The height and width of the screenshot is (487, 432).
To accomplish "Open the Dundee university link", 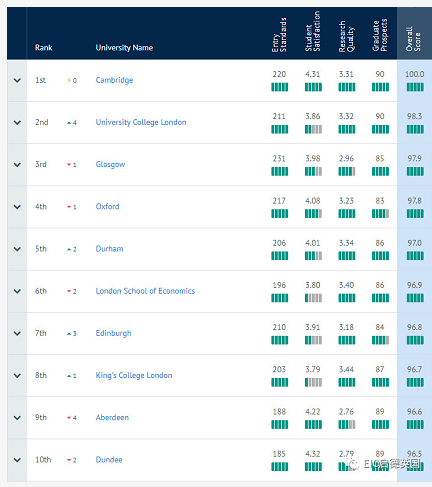I will (109, 460).
